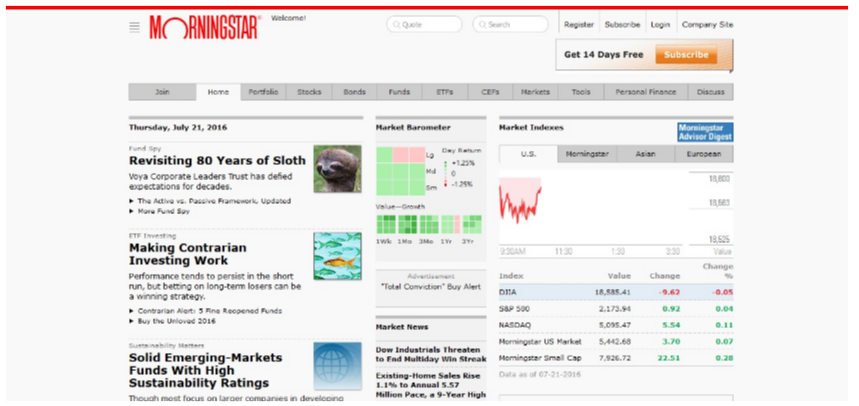
Task: Open the "Total Conviction" Buy Alert ad
Action: 431,287
